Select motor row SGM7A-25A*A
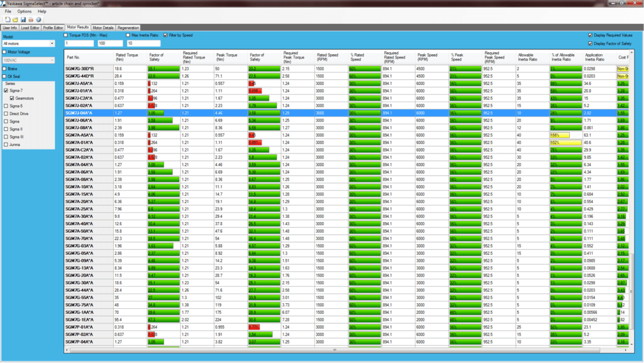This screenshot has height=363, width=644. coord(347,209)
